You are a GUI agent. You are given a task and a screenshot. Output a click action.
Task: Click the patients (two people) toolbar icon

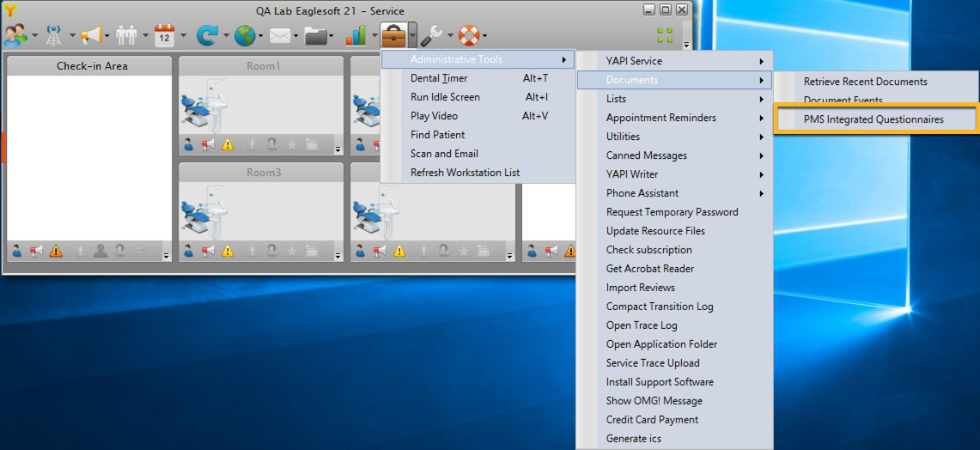click(15, 35)
